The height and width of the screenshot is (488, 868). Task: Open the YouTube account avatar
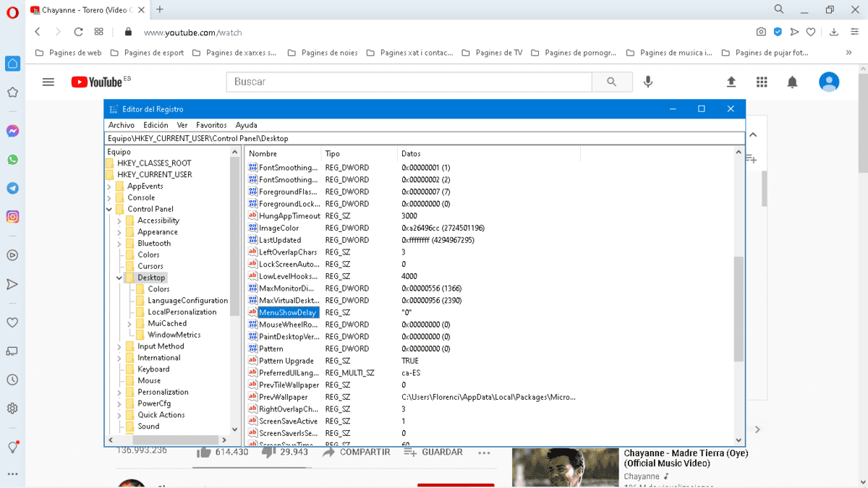pos(829,82)
